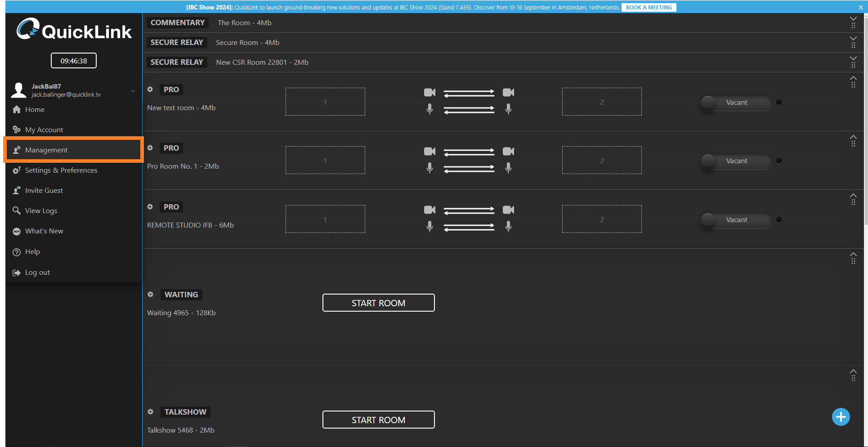This screenshot has height=447, width=868.
Task: Open Management in the sidebar
Action: (46, 150)
